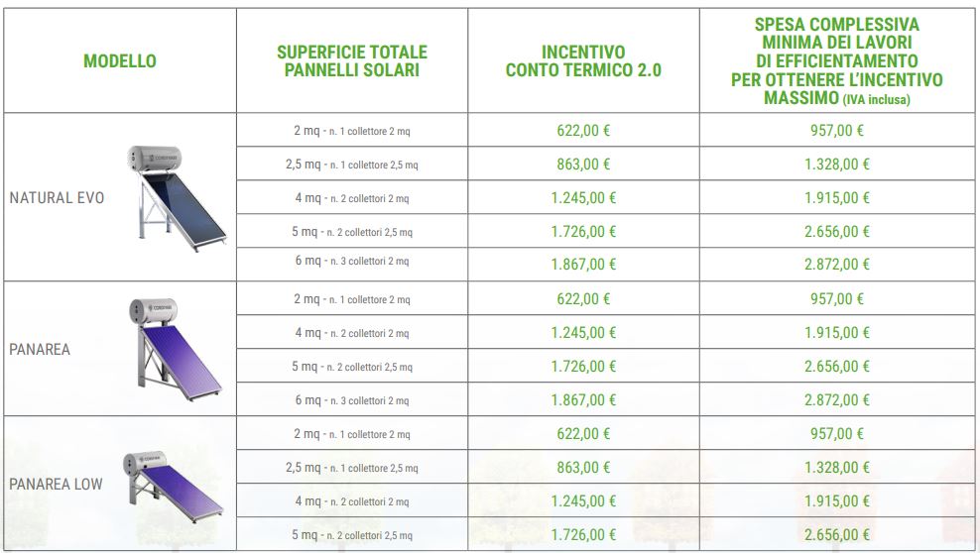Select the INCENTIVO CONTO TERMICO 2.0 header
Viewport: 980px width, 553px height.
[583, 61]
